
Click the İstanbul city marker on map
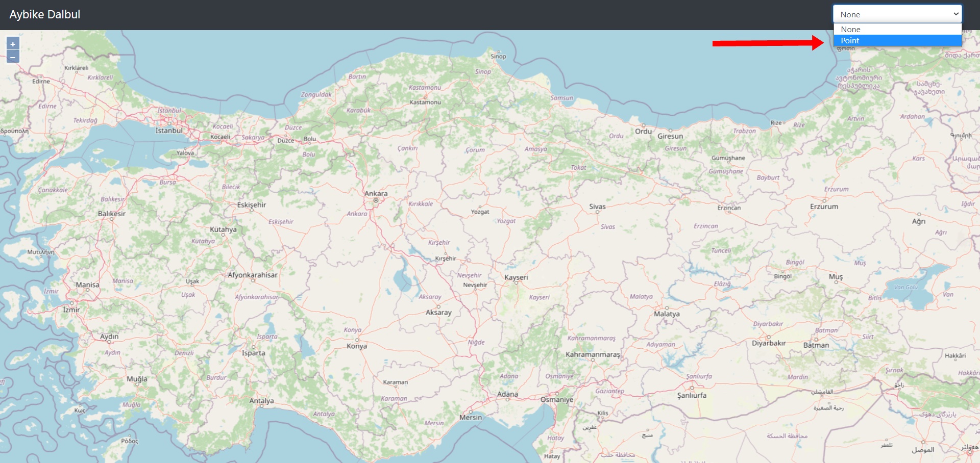[x=170, y=123]
